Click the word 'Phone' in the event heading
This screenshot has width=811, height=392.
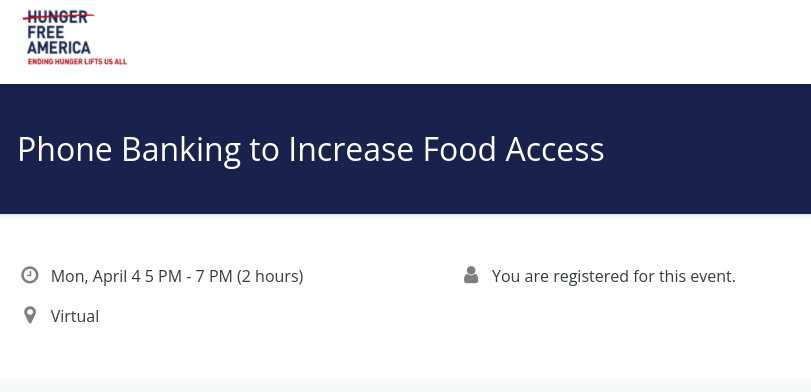click(65, 149)
